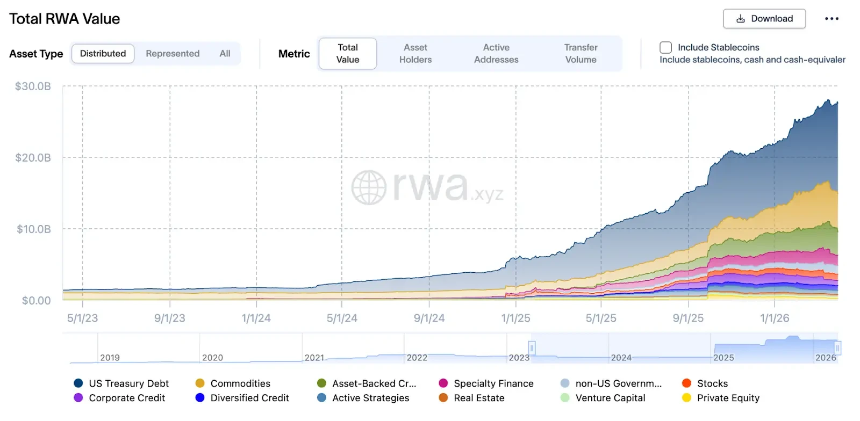Click the Private Equity legend dot
Image resolution: width=860 pixels, height=421 pixels.
click(686, 398)
